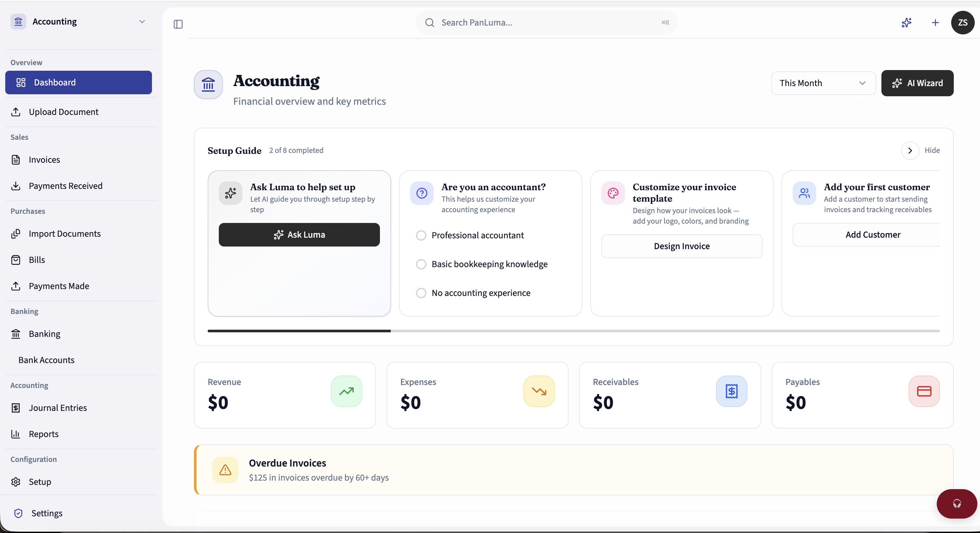This screenshot has width=980, height=533.
Task: Open the This Month date filter
Action: (x=823, y=83)
